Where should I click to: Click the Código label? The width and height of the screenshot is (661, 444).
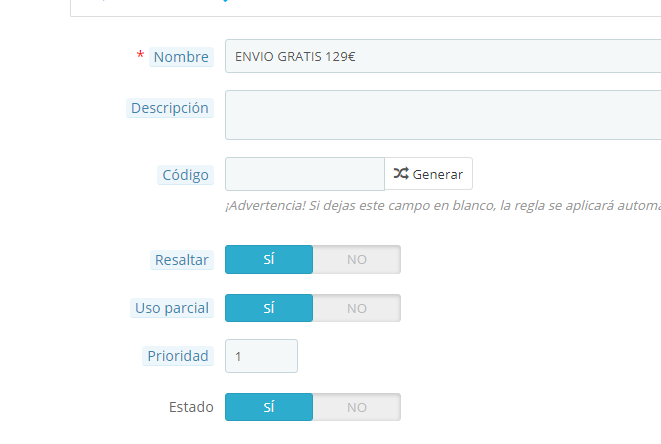185,175
